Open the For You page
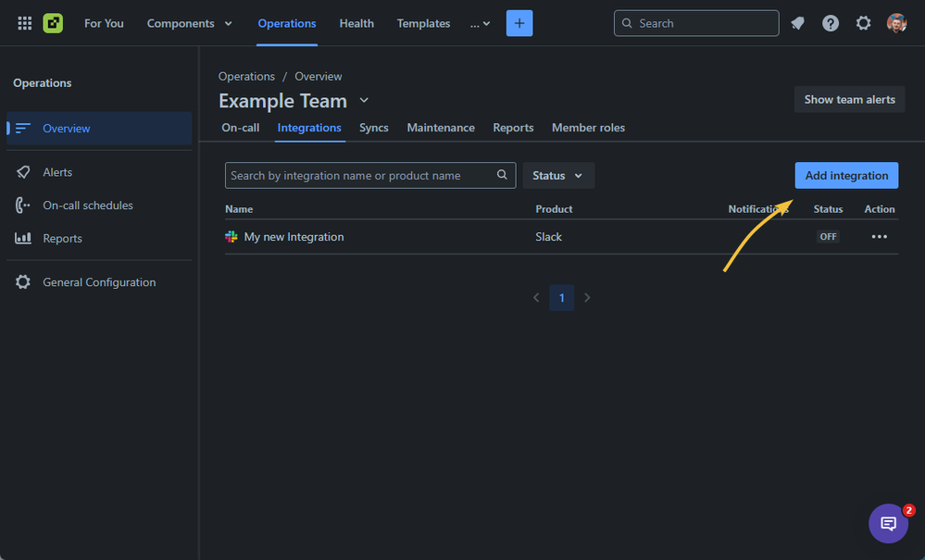Screen dimensions: 925x560 (x=104, y=23)
